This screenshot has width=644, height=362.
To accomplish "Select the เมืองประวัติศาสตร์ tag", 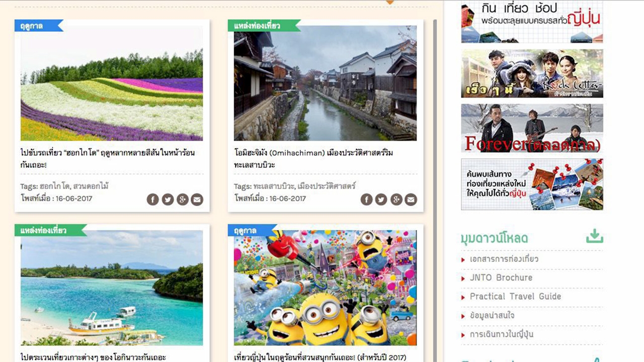I will point(327,186).
